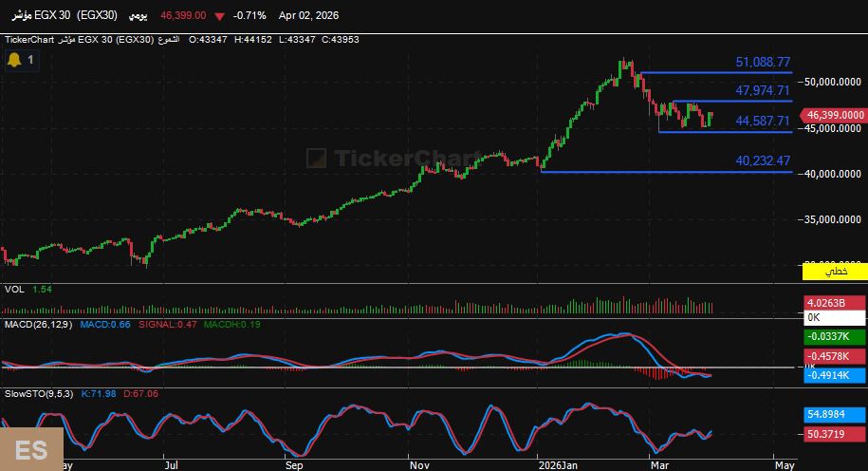Click the 2026Jan marker on the time axis
The height and width of the screenshot is (471, 868).
tap(557, 465)
